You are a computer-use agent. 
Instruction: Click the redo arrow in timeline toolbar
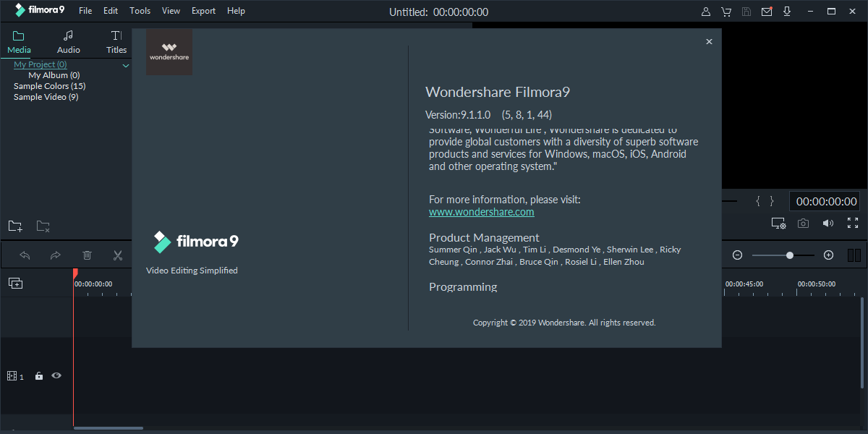click(x=56, y=255)
